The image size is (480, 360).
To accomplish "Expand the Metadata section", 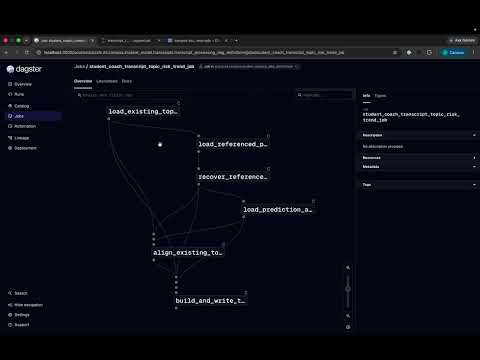I will point(419,167).
